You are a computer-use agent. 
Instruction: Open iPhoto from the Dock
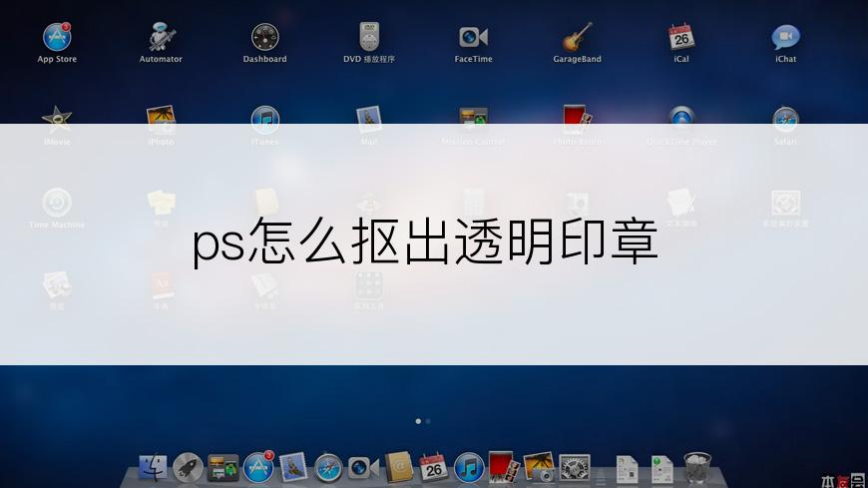tap(539, 467)
